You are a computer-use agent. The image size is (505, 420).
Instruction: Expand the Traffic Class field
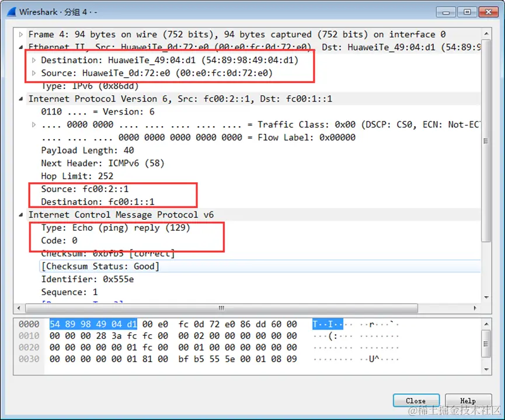coord(34,124)
